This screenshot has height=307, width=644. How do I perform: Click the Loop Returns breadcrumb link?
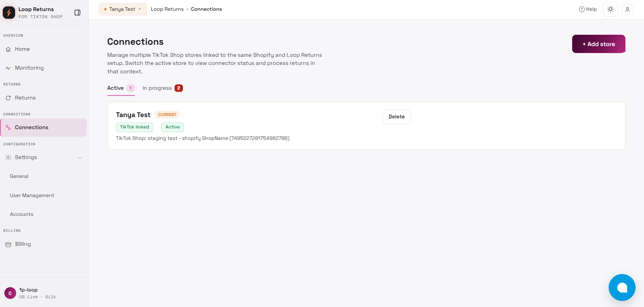point(167,9)
